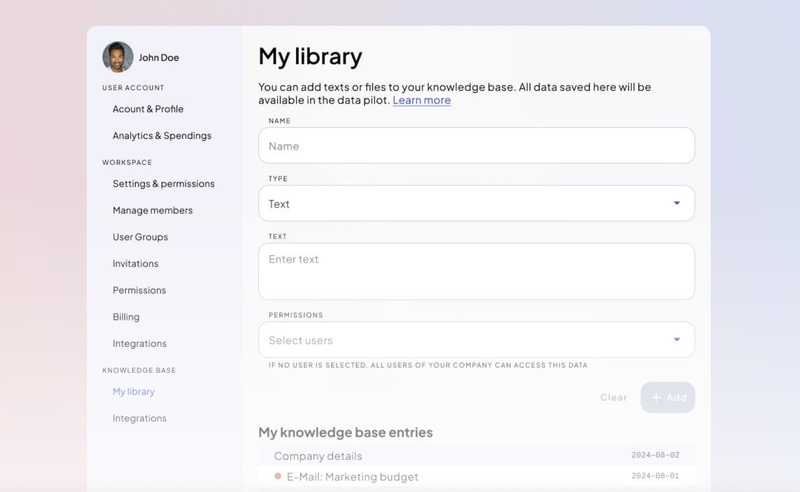Viewport: 800px width, 492px height.
Task: Navigate to Manage members
Action: click(x=152, y=211)
